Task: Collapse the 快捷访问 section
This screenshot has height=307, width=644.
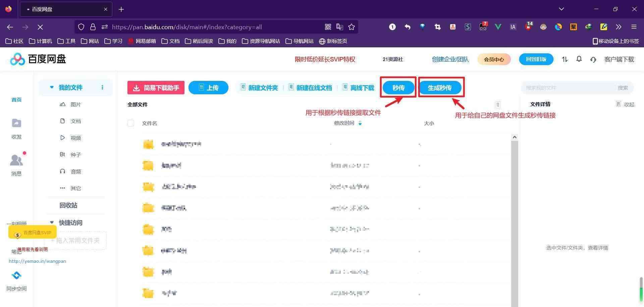Action: point(52,222)
